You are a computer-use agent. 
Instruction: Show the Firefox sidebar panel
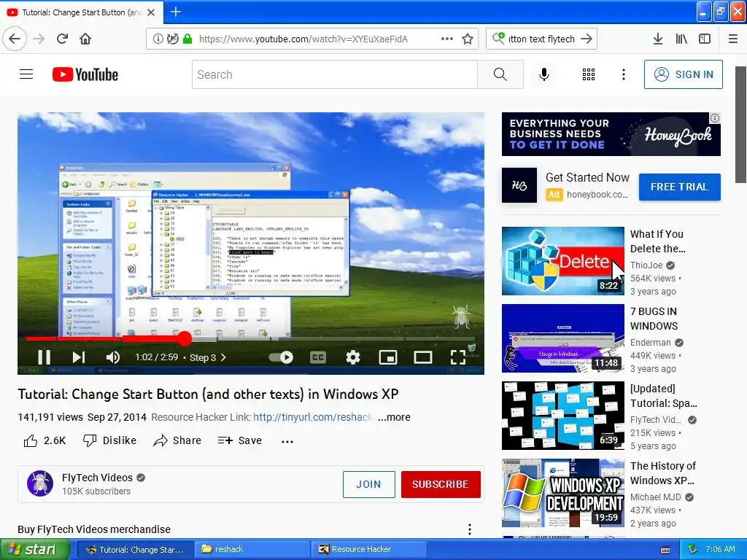point(705,39)
